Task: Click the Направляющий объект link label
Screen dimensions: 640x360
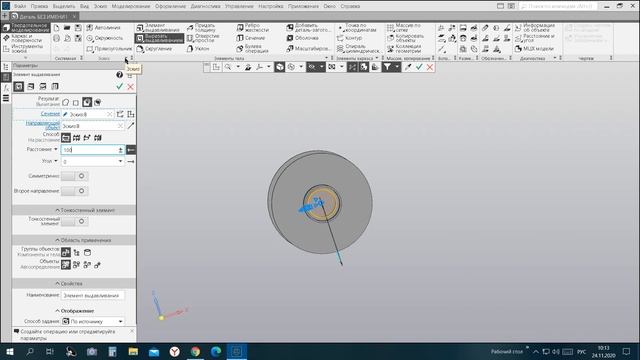Action: coord(43,125)
